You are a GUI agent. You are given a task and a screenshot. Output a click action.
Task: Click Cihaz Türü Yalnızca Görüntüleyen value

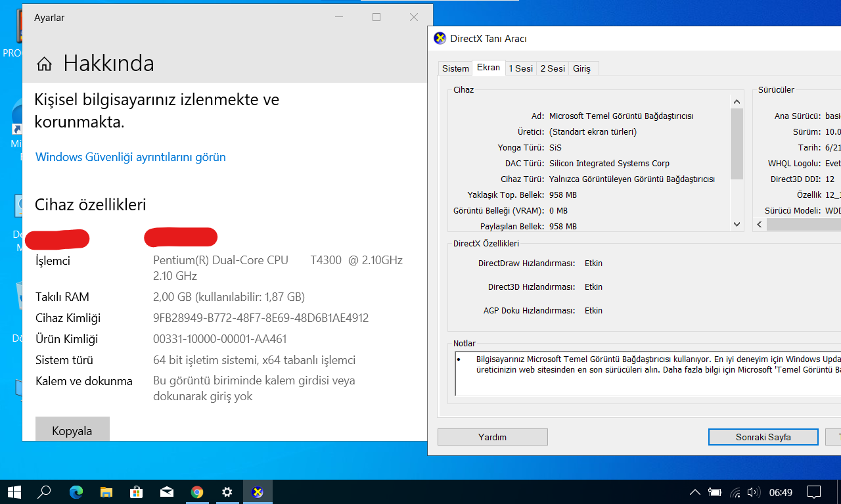click(x=632, y=179)
